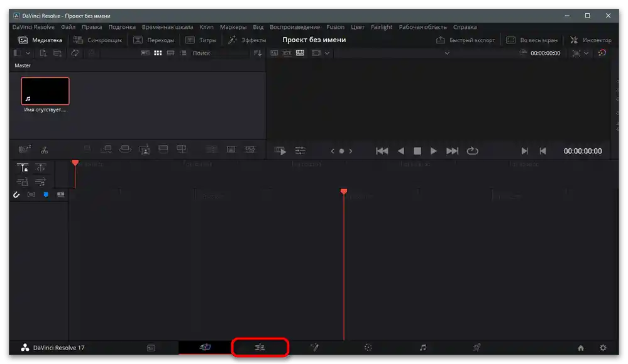This screenshot has height=364, width=628.
Task: Expand the bin list dropdown arrow
Action: click(x=28, y=53)
